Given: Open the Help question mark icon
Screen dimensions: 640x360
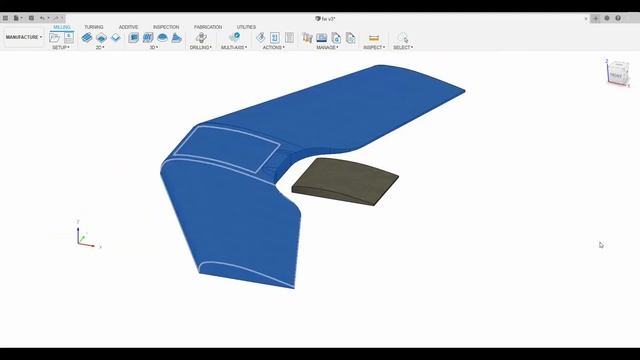Looking at the screenshot, I should pos(618,18).
